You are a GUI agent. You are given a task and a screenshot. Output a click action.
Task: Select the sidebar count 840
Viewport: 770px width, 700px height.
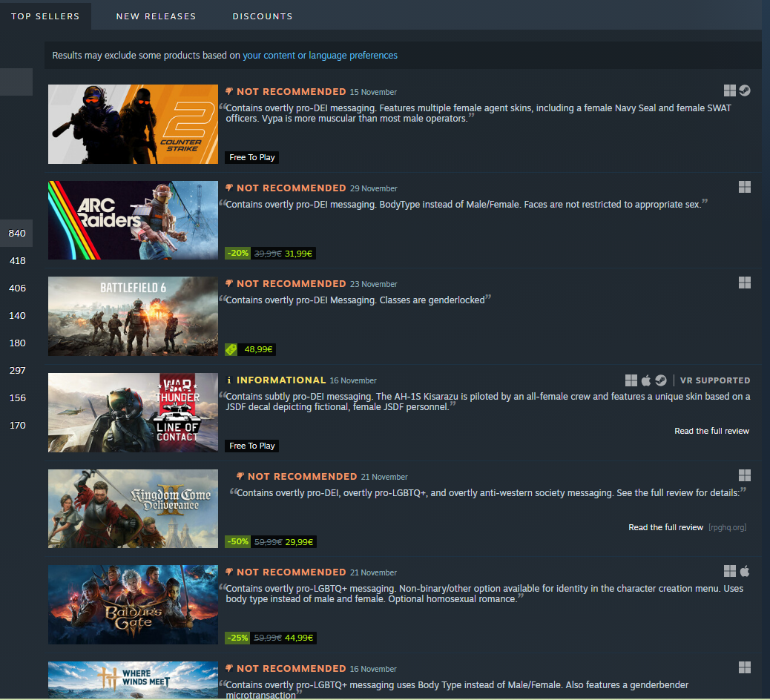point(17,233)
